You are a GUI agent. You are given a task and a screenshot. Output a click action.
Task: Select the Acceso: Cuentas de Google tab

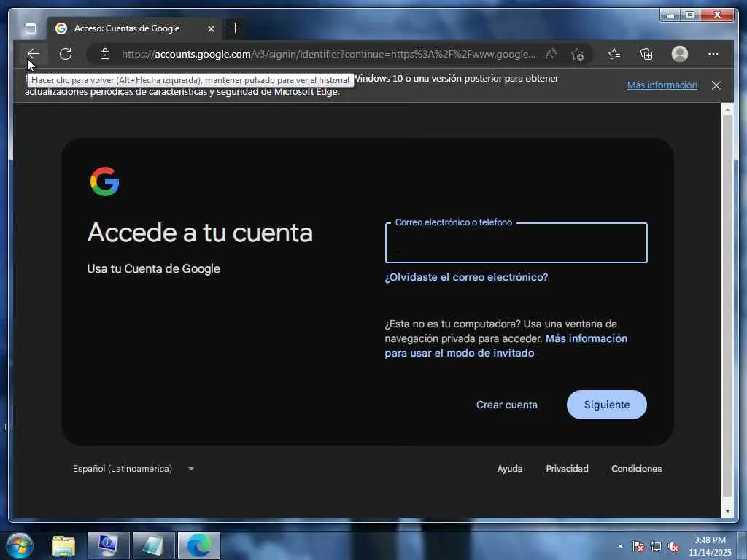[x=127, y=28]
